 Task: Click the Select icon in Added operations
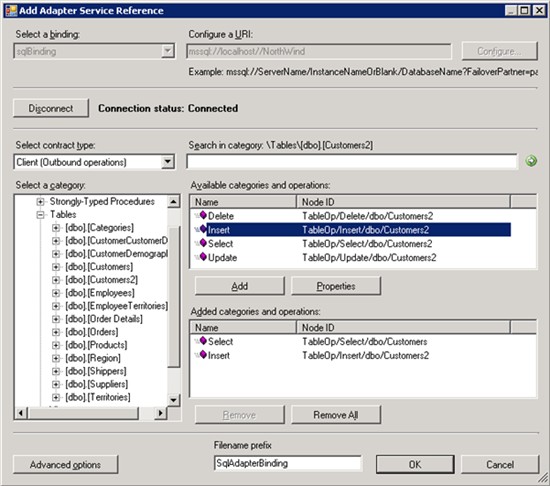point(203,340)
